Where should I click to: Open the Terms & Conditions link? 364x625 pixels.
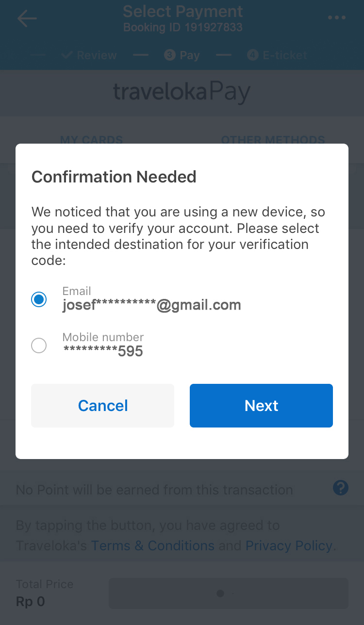click(x=152, y=545)
